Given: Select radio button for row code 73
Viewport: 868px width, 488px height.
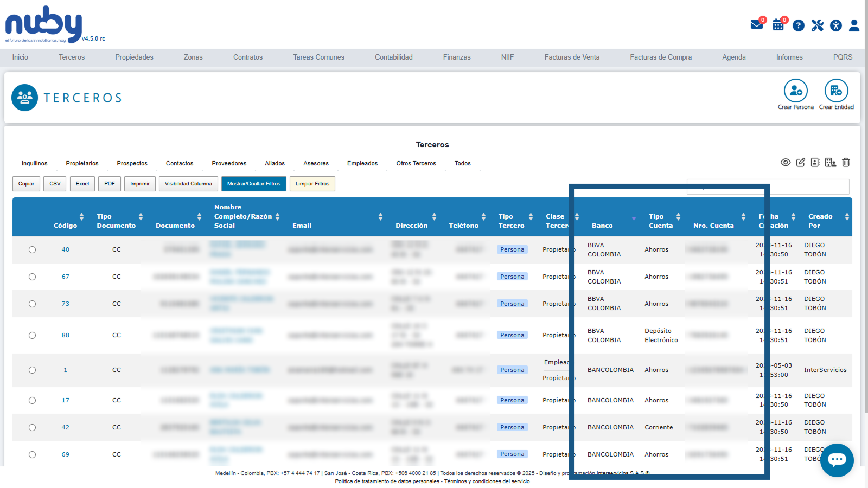Looking at the screenshot, I should (33, 304).
